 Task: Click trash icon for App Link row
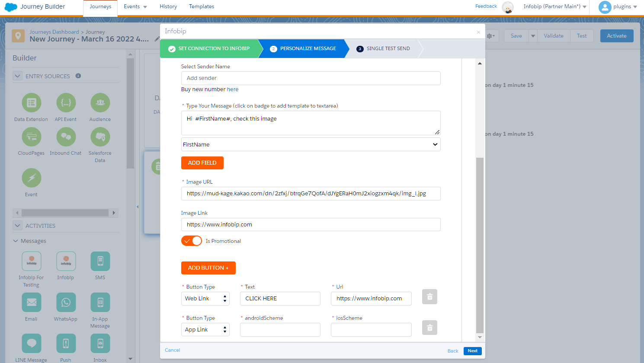point(429,328)
